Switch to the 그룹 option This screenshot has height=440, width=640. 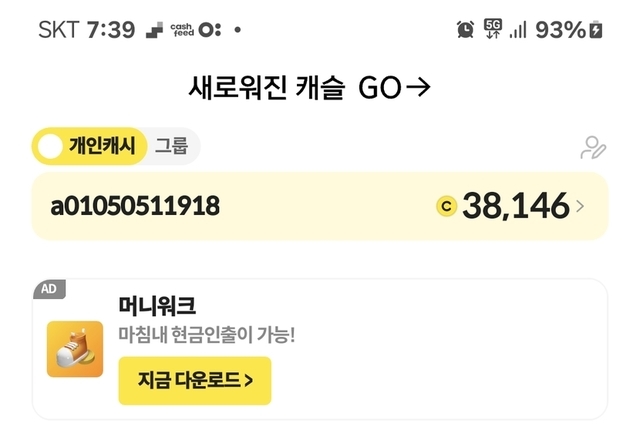click(171, 146)
